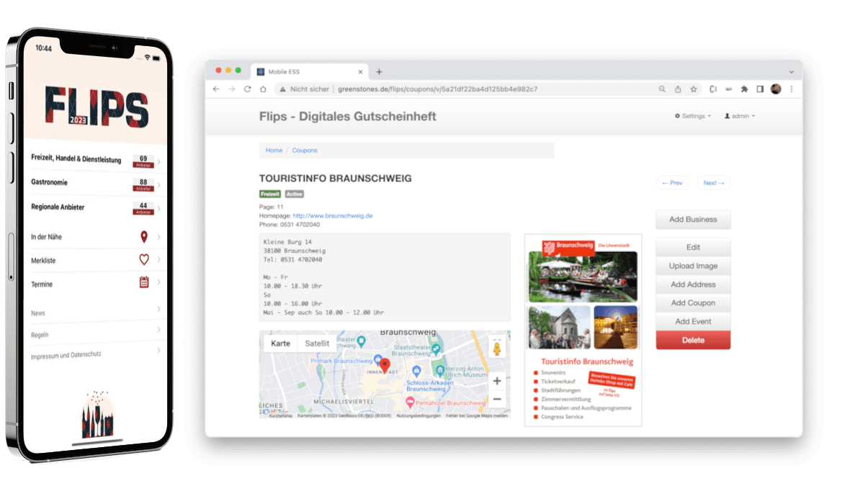This screenshot has width=855, height=504.
Task: Open the www.braunschweig.de homepage link
Action: point(332,216)
